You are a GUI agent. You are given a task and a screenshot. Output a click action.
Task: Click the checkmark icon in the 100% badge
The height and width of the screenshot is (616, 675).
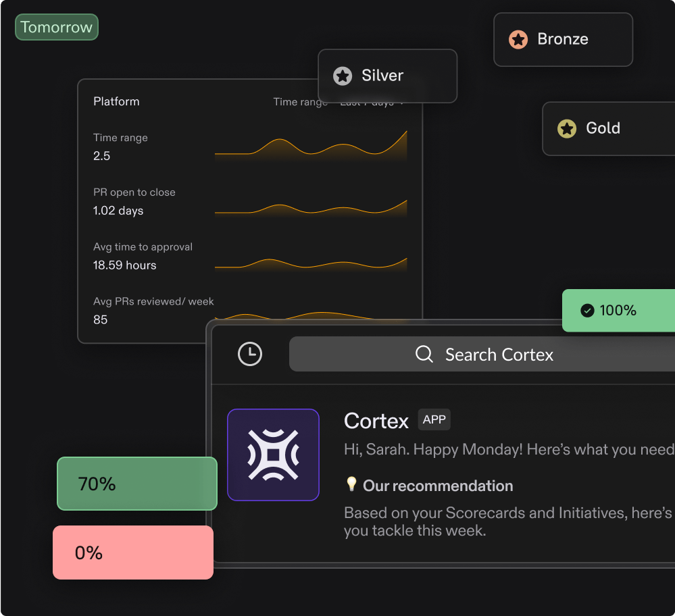click(587, 310)
